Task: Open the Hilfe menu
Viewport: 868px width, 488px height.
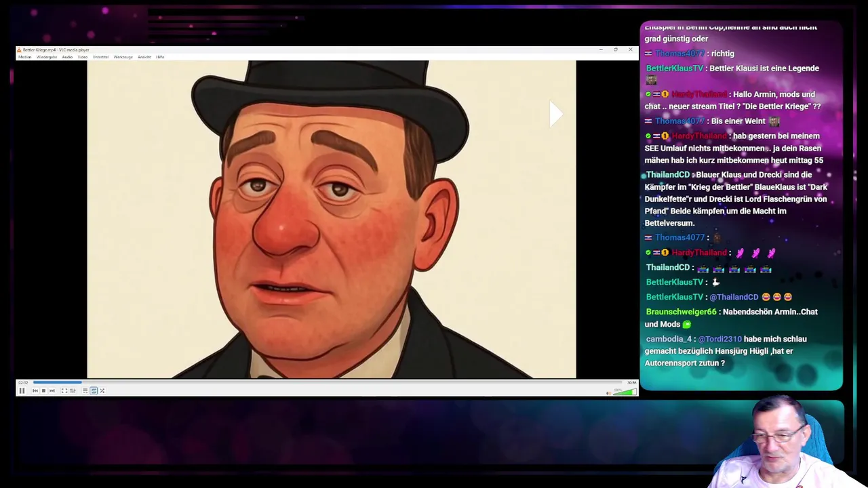Action: 160,57
